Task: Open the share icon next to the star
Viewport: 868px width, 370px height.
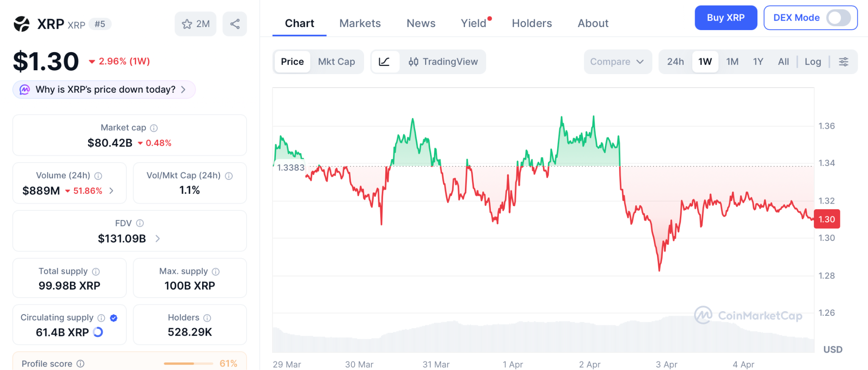Action: coord(235,24)
